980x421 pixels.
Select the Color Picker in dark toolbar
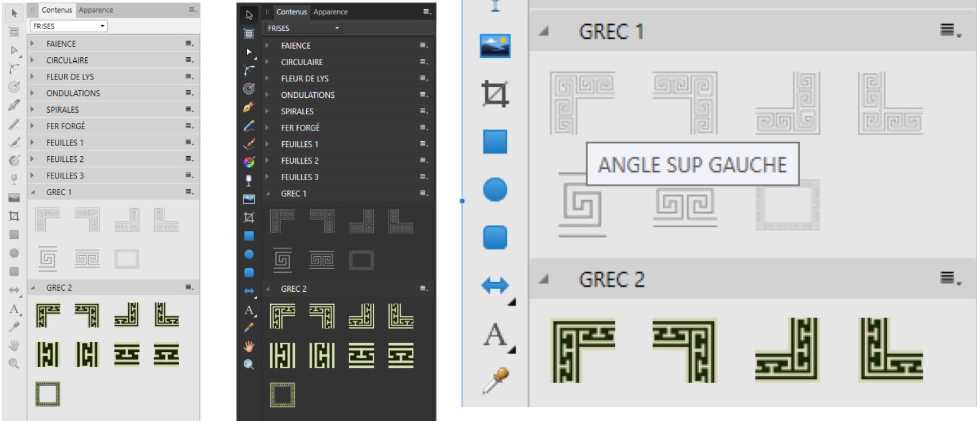[249, 328]
